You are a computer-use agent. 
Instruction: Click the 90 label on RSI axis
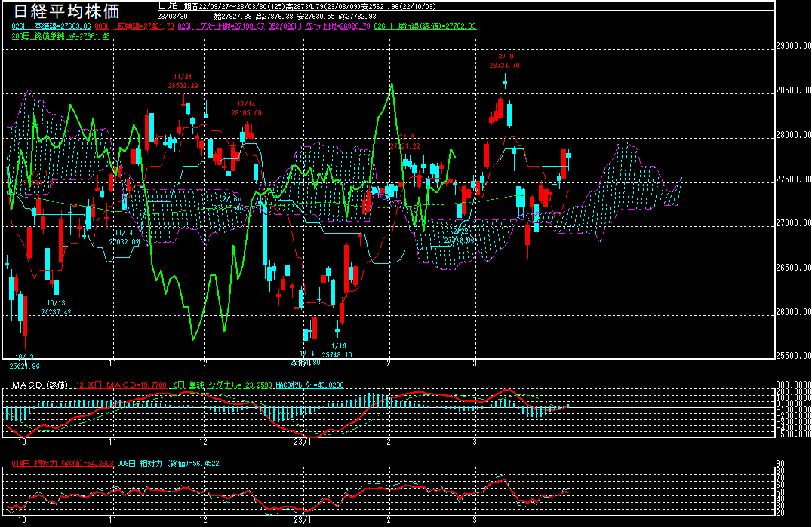click(x=780, y=464)
